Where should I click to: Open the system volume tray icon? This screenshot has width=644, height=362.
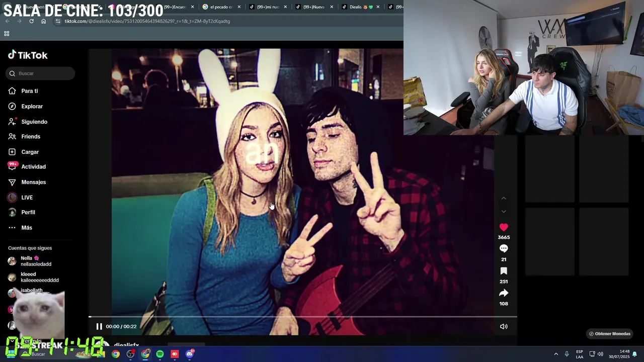[x=601, y=354]
